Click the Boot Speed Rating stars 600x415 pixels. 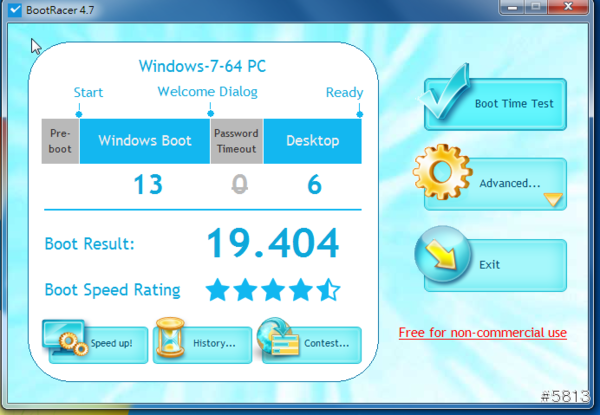pos(272,290)
